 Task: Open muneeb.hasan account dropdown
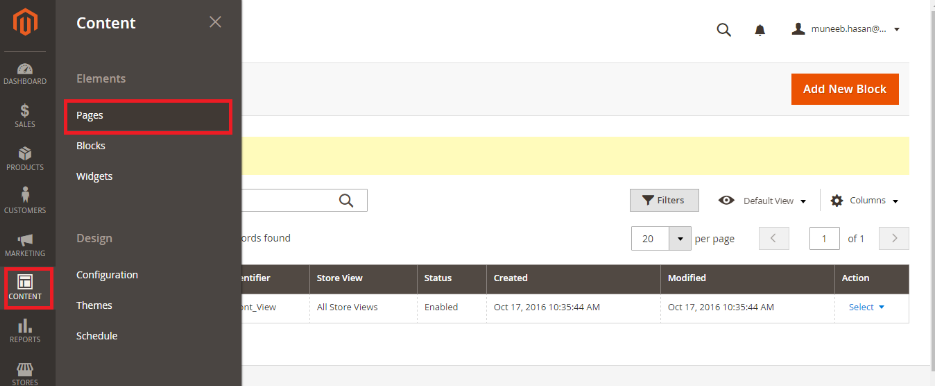pyautogui.click(x=846, y=29)
